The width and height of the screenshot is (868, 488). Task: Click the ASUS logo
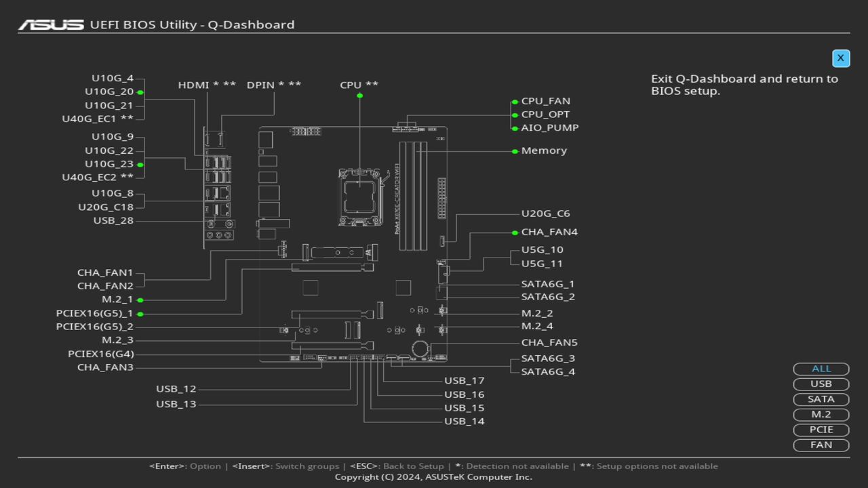[51, 25]
